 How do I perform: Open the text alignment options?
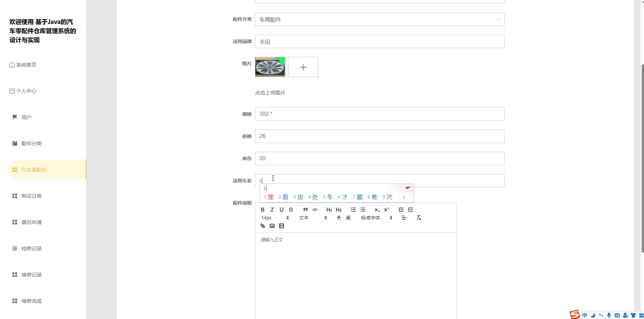pyautogui.click(x=404, y=218)
